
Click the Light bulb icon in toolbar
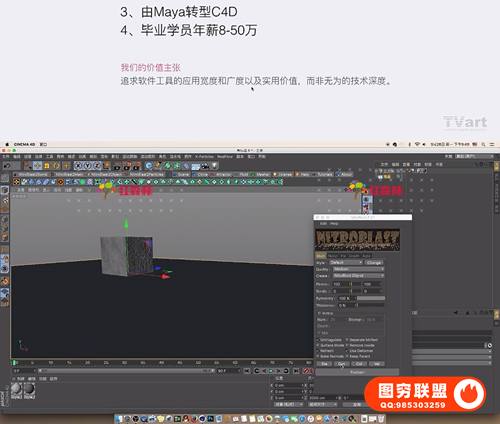pyautogui.click(x=214, y=166)
